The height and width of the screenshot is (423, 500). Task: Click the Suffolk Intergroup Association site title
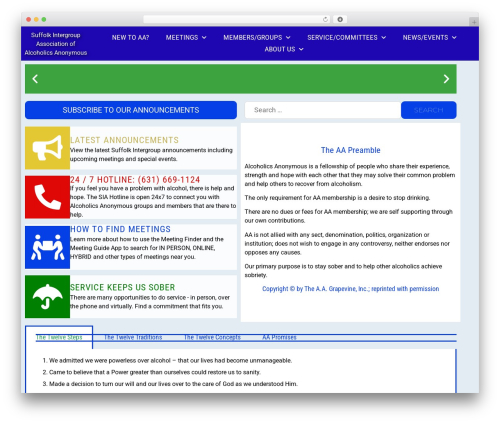[56, 44]
